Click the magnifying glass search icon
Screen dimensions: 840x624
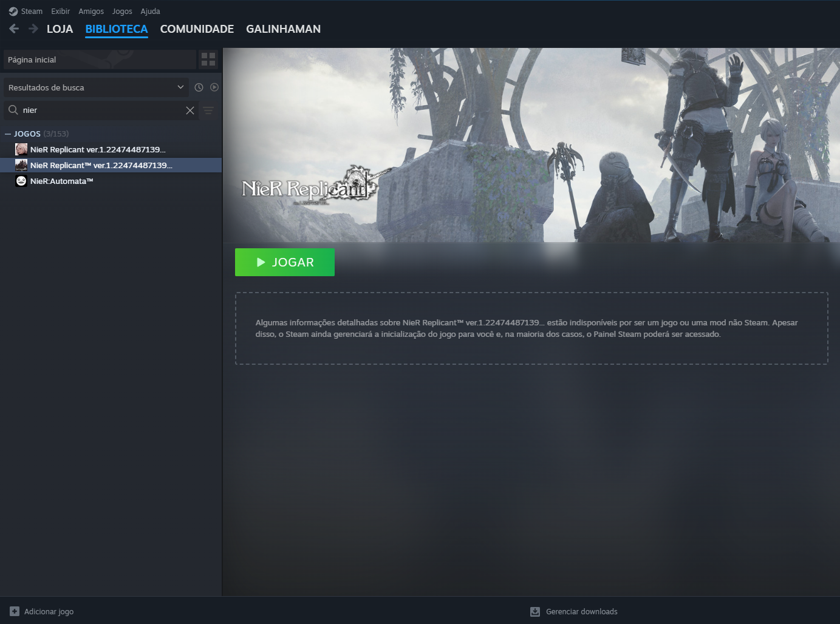(12, 110)
